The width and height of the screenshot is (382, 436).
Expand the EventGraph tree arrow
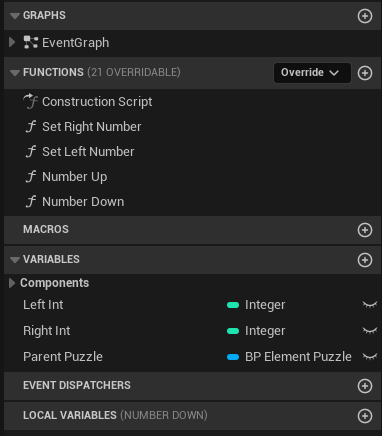click(12, 42)
